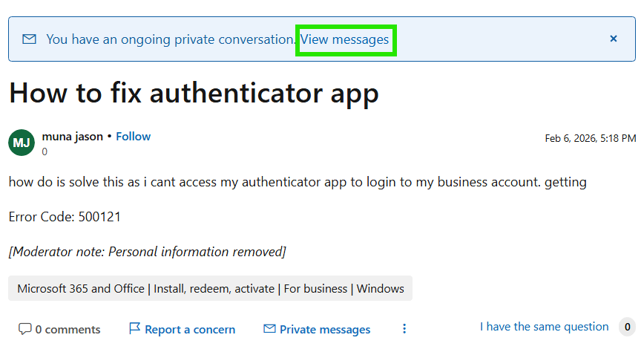Click the same-question count badge

click(x=627, y=327)
